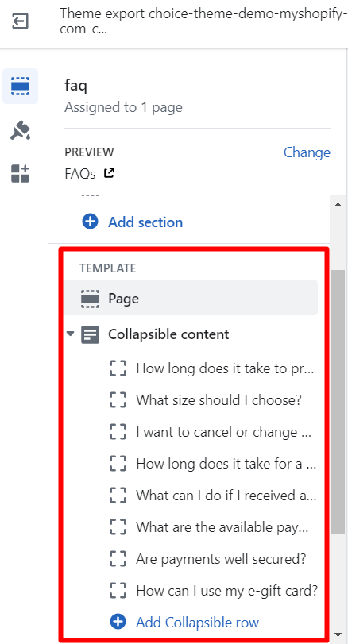The height and width of the screenshot is (644, 348).
Task: Click scrollbar down arrow
Action: 338,634
